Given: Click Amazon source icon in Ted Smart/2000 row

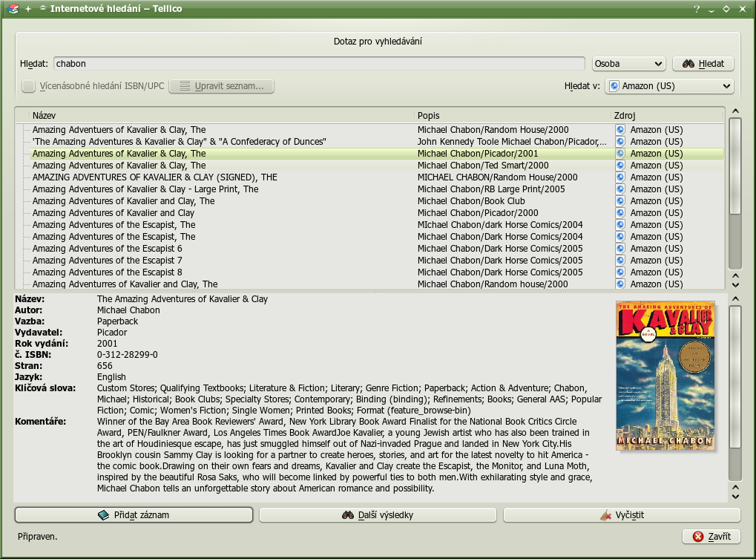Looking at the screenshot, I should pos(620,166).
